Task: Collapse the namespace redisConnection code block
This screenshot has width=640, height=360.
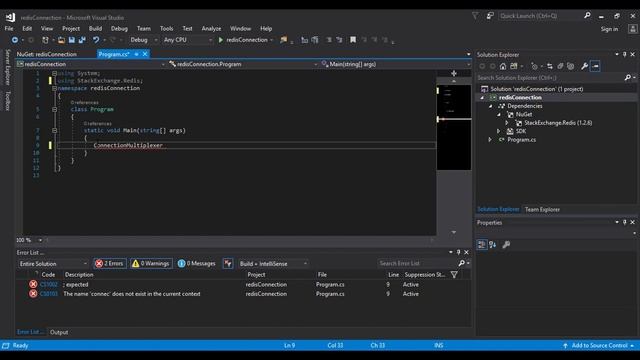Action: tap(54, 88)
